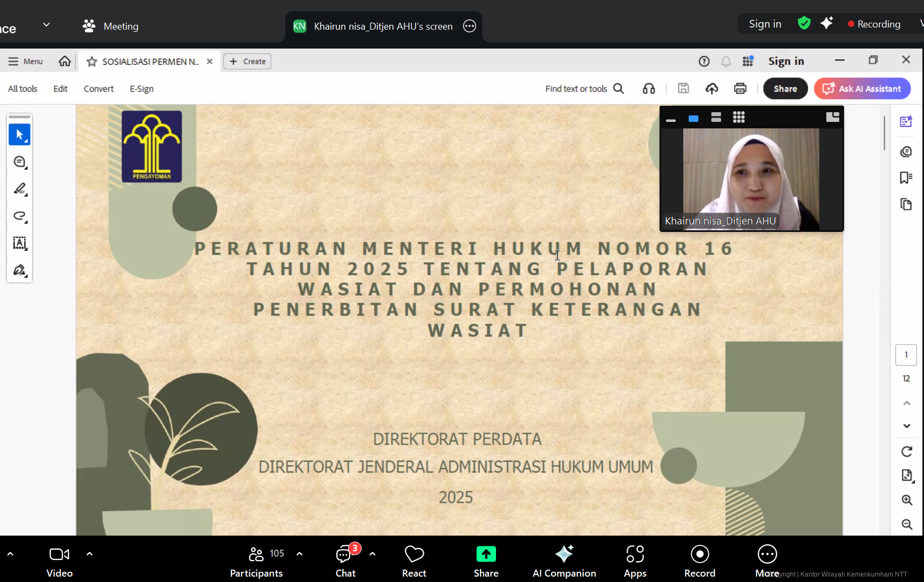
Task: Open the Video options chevron
Action: point(89,553)
